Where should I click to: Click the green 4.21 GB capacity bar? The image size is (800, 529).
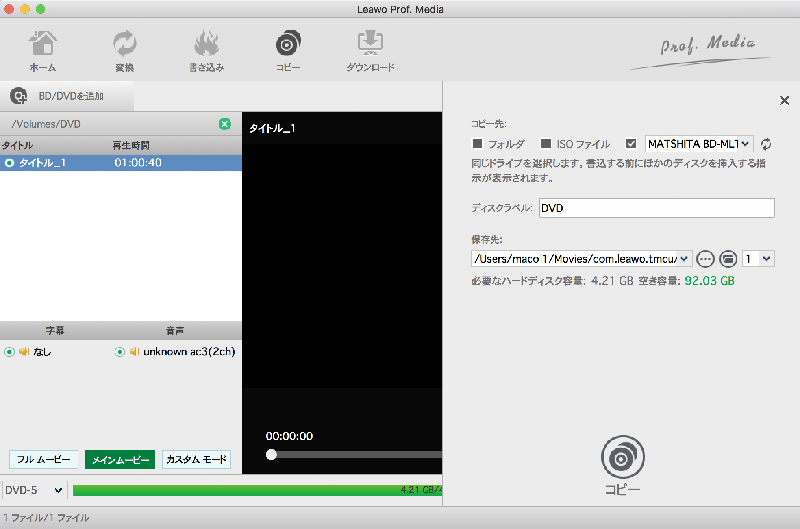(257, 490)
